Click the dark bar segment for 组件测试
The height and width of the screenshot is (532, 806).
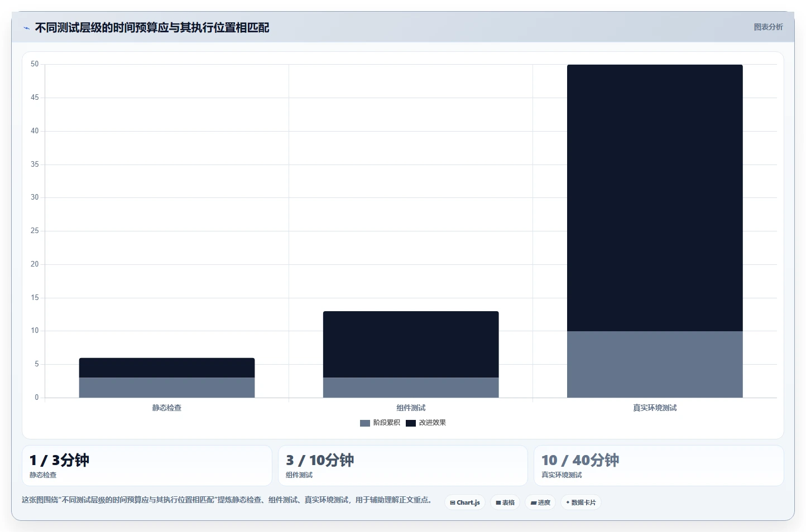411,344
